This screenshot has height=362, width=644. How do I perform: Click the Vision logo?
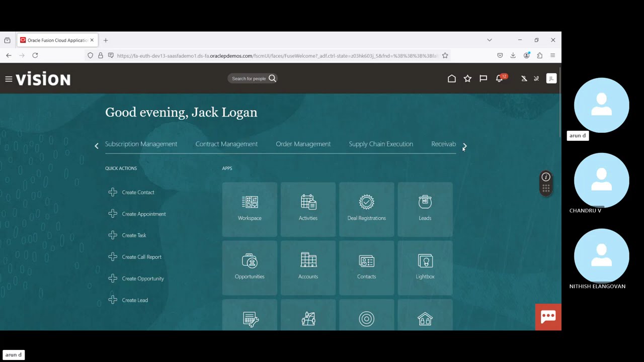click(43, 79)
